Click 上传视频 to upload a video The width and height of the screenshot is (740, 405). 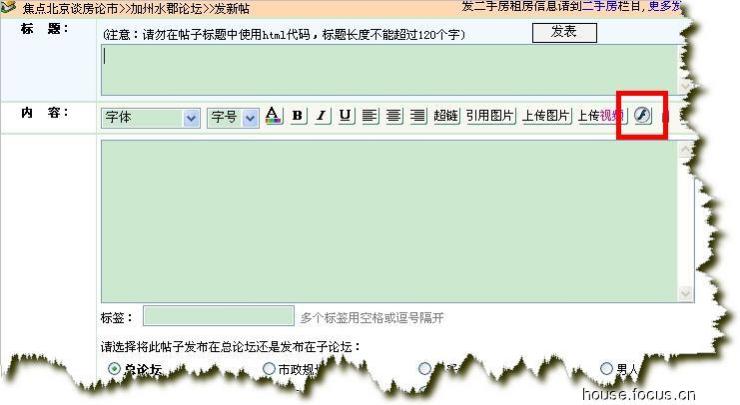601,115
